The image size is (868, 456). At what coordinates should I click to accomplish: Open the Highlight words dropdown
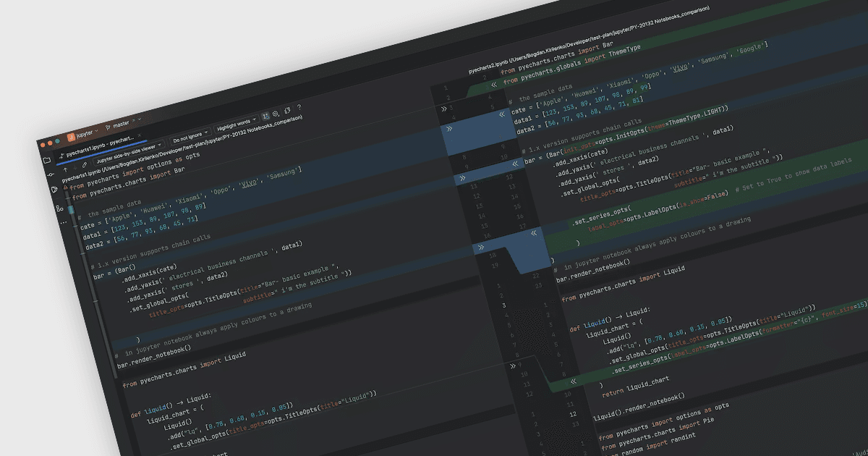(237, 124)
